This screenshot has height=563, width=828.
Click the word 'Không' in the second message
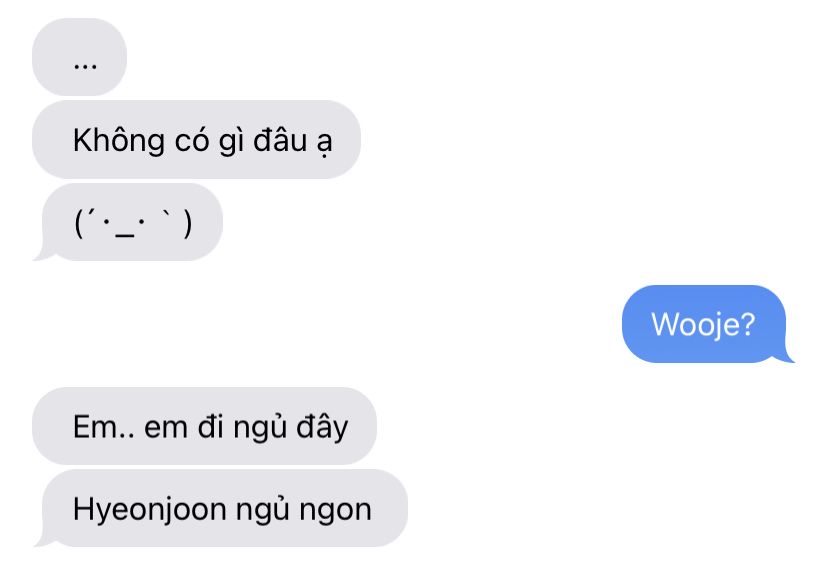[x=119, y=140]
